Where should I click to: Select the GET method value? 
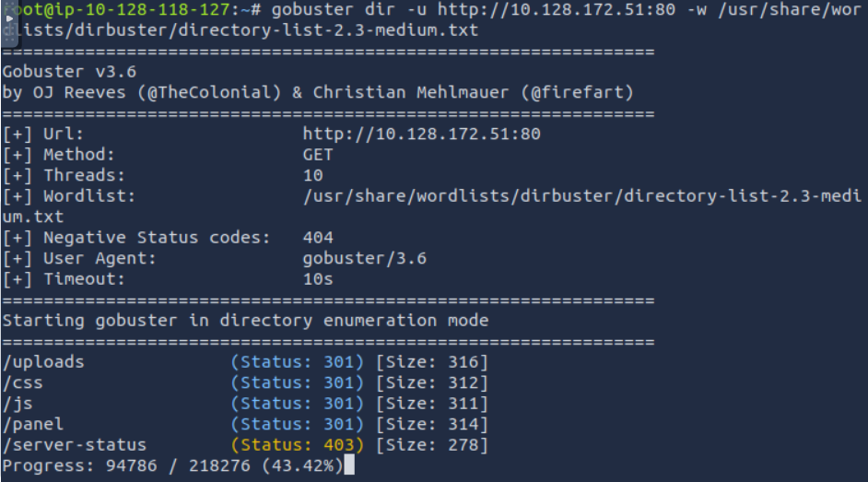click(x=317, y=155)
